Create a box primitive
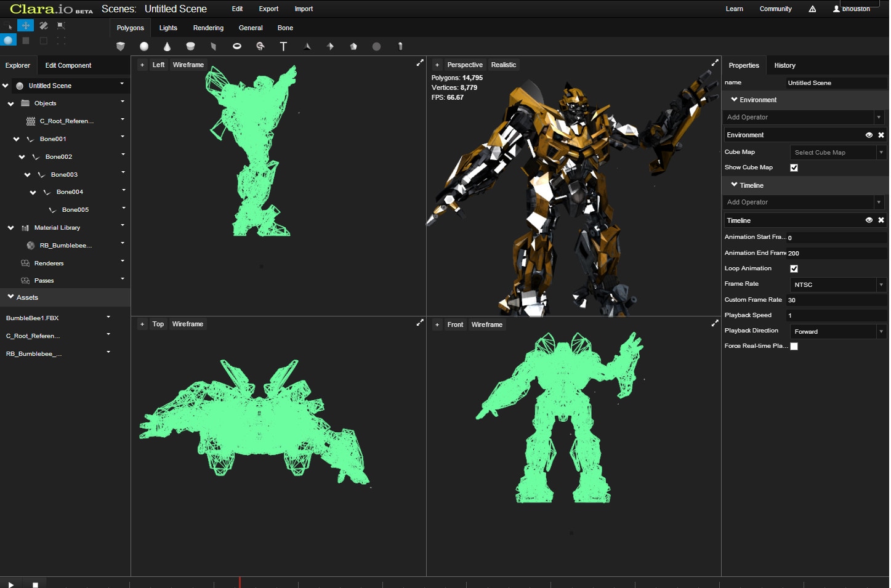This screenshot has height=588, width=891. [121, 46]
